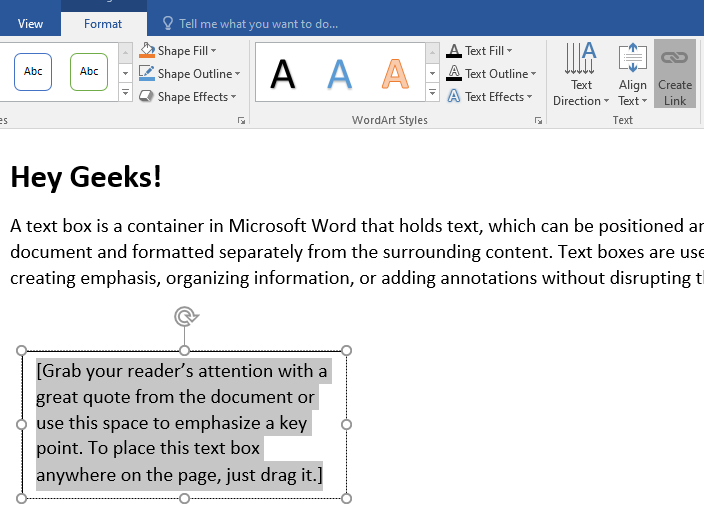
Task: Click the bottom-middle text box resize handle
Action: (184, 498)
